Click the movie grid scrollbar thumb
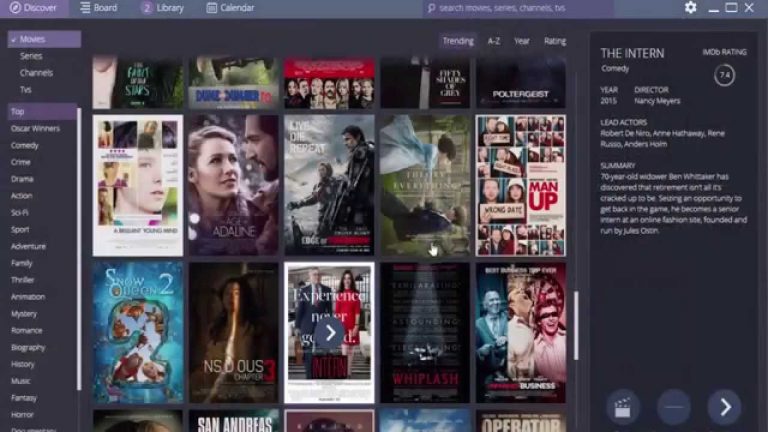Image resolution: width=768 pixels, height=432 pixels. pos(576,325)
